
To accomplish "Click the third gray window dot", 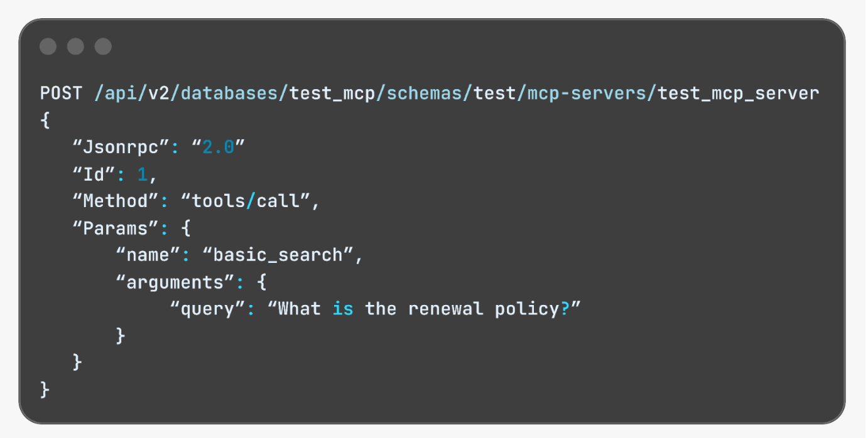I will pos(103,46).
